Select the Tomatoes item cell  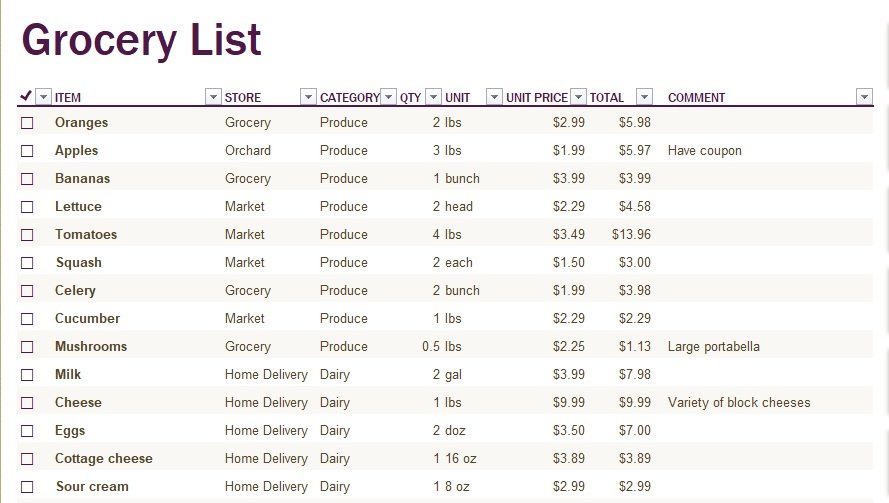tap(86, 234)
